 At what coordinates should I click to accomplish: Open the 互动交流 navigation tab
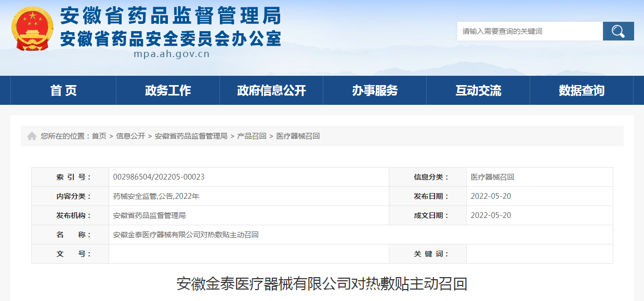point(478,90)
